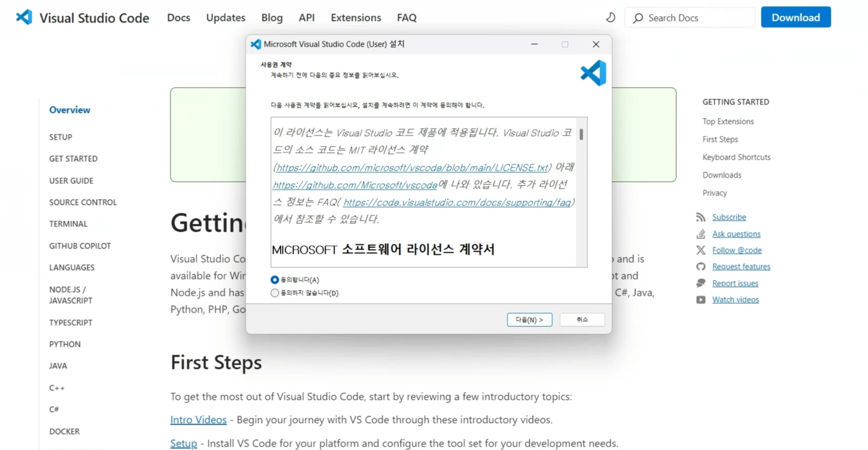Click the X icon beside Follow @code
This screenshot has height=450, width=868.
pos(701,250)
